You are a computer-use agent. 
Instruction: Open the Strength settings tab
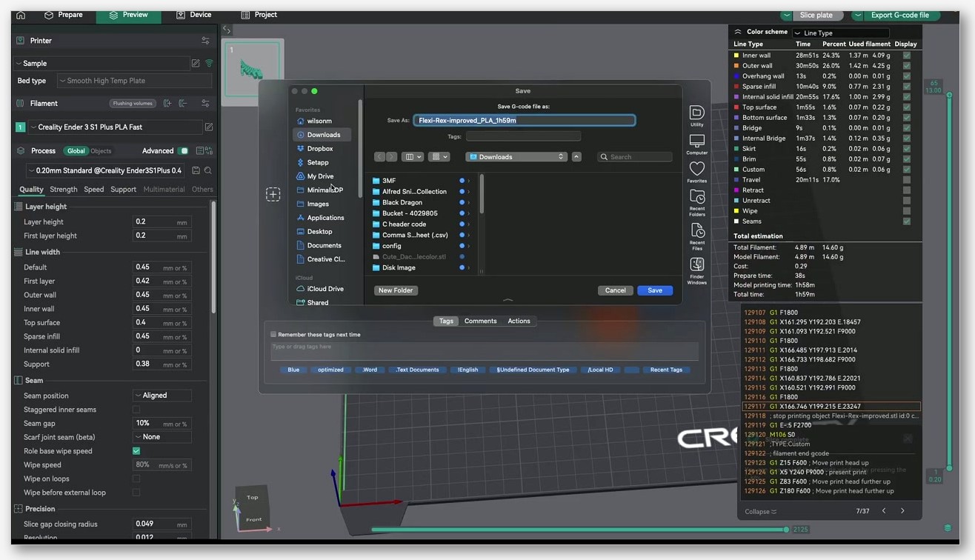coord(64,190)
